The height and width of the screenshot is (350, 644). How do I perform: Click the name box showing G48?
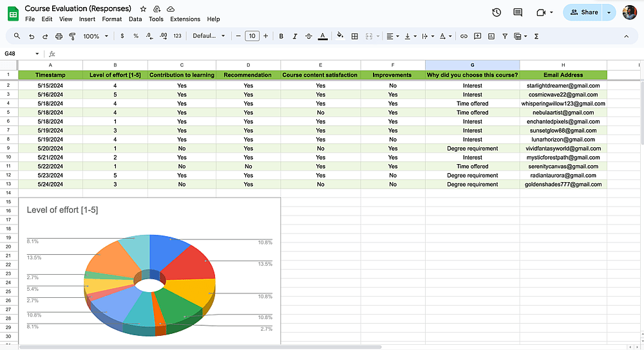[21, 54]
